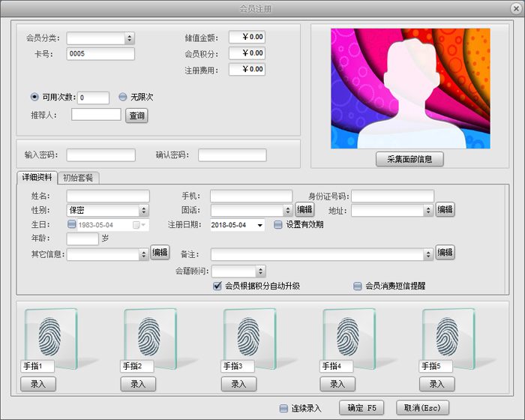525x420 pixels.
Task: Click the 会员积分 field
Action: tap(247, 53)
